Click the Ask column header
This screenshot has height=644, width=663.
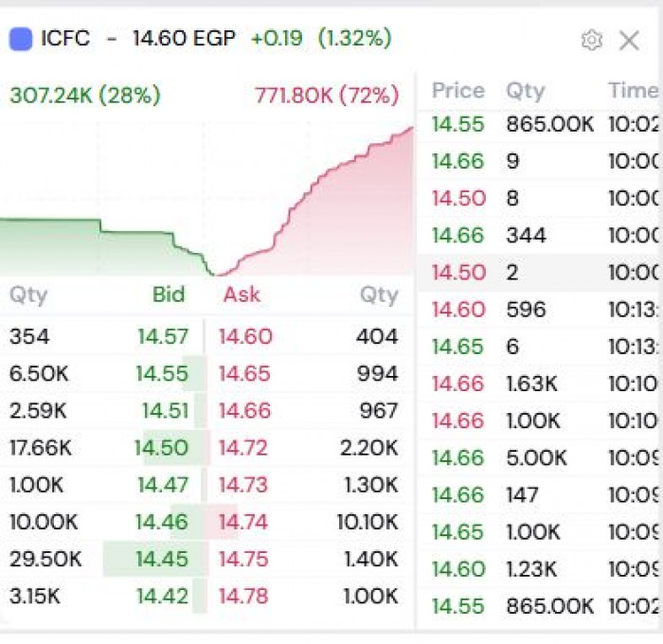(x=242, y=295)
